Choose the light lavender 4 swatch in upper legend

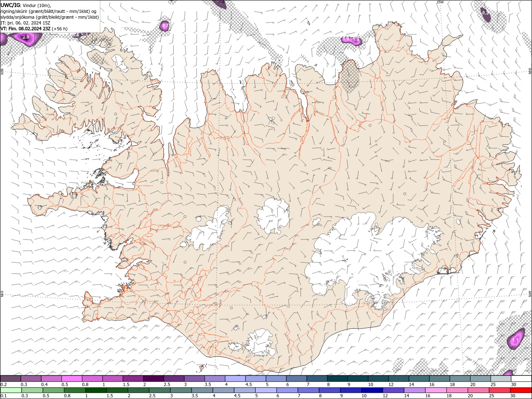click(x=235, y=379)
